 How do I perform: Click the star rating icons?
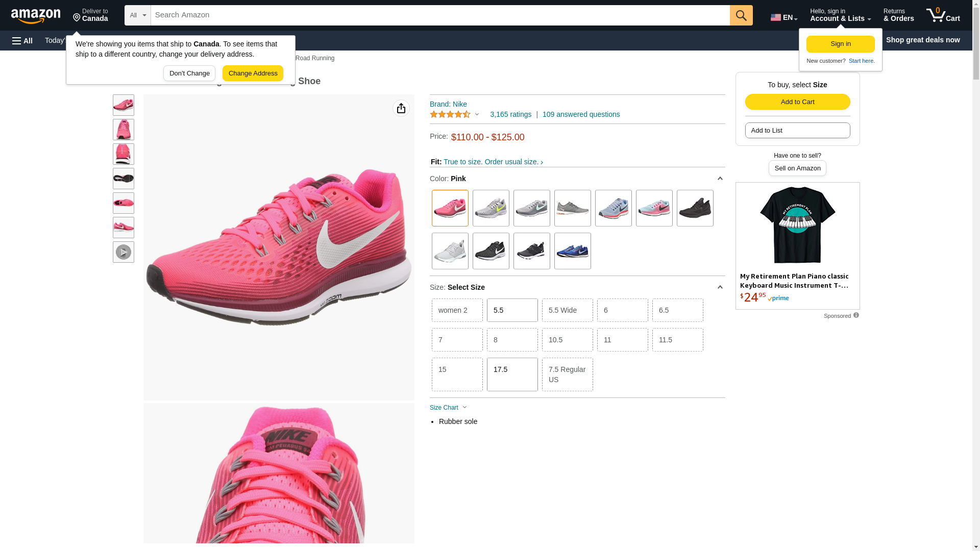click(x=450, y=114)
